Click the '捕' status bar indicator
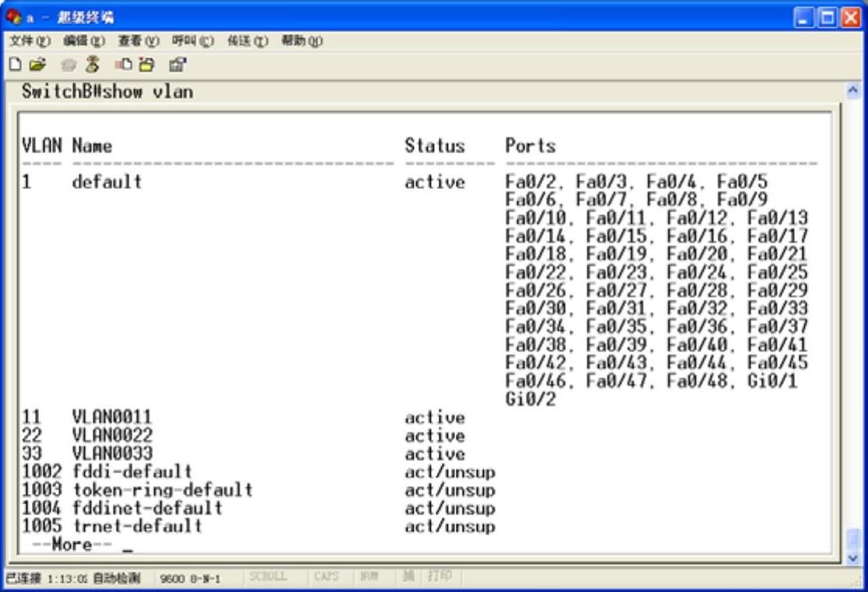Screen dimensions: 868x592 [x=408, y=576]
